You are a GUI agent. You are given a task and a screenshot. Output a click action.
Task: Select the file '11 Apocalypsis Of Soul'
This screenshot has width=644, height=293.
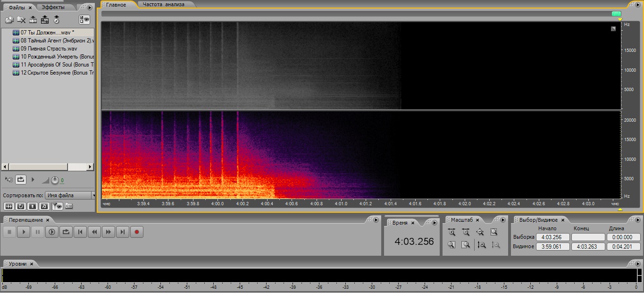[53, 65]
